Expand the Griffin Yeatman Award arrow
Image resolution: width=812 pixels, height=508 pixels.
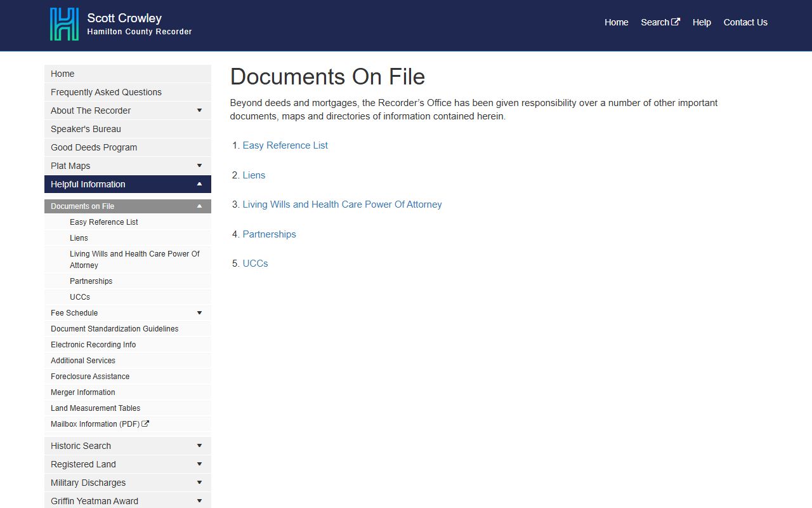tap(199, 501)
